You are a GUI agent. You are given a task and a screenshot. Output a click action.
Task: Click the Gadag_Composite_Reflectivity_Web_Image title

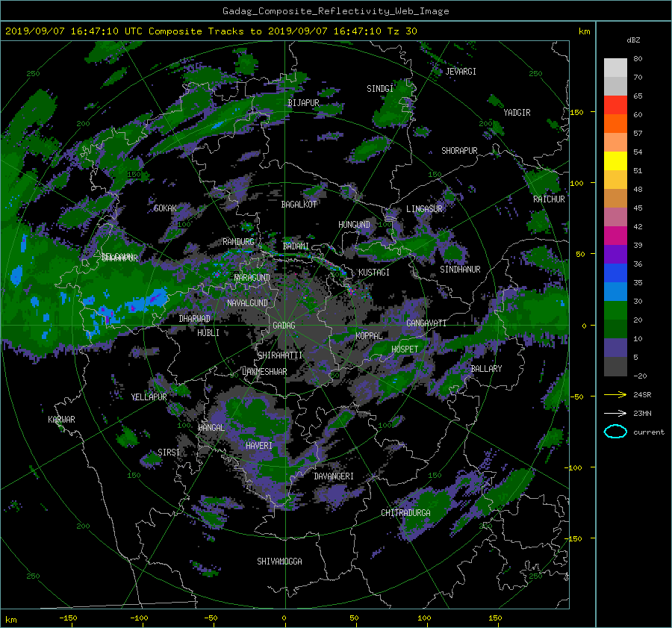335,11
